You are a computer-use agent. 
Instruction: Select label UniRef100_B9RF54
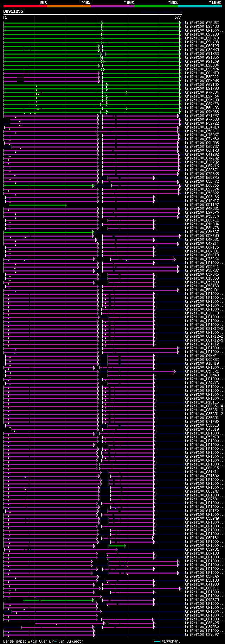click(202, 96)
